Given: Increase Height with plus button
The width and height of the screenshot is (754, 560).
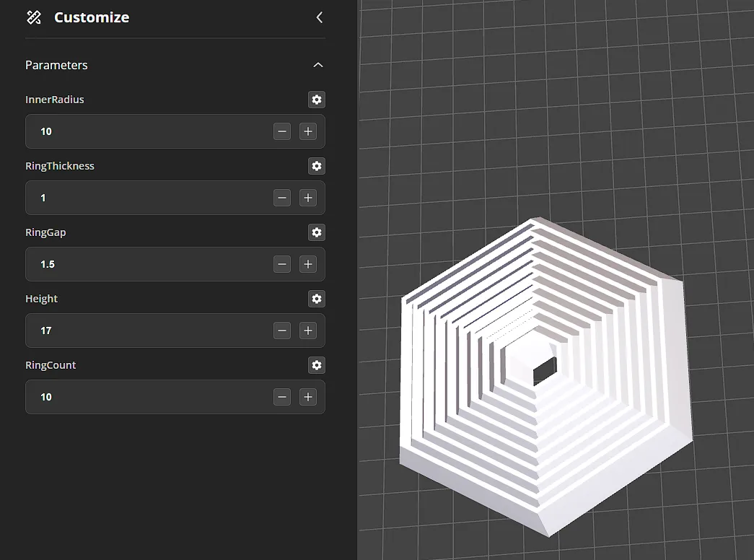Looking at the screenshot, I should point(308,331).
